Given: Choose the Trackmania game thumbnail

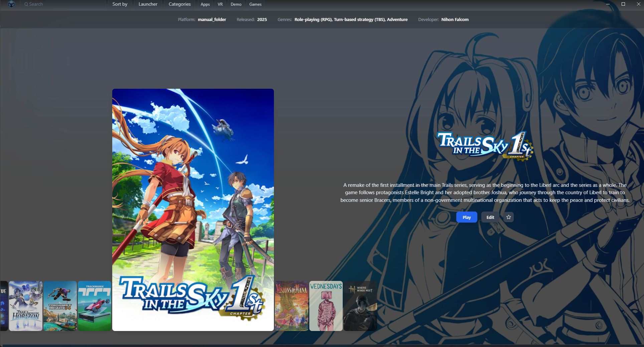Looking at the screenshot, I should 95,306.
